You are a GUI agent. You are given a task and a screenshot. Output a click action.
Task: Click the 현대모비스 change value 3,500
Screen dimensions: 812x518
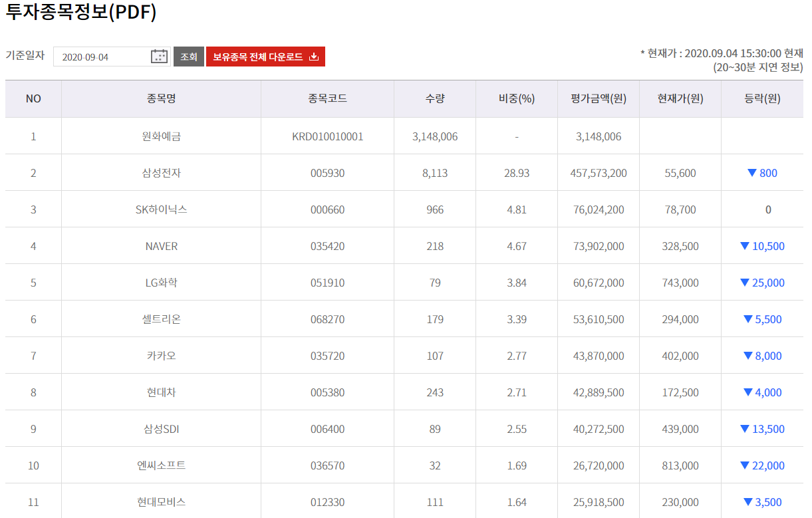[762, 502]
